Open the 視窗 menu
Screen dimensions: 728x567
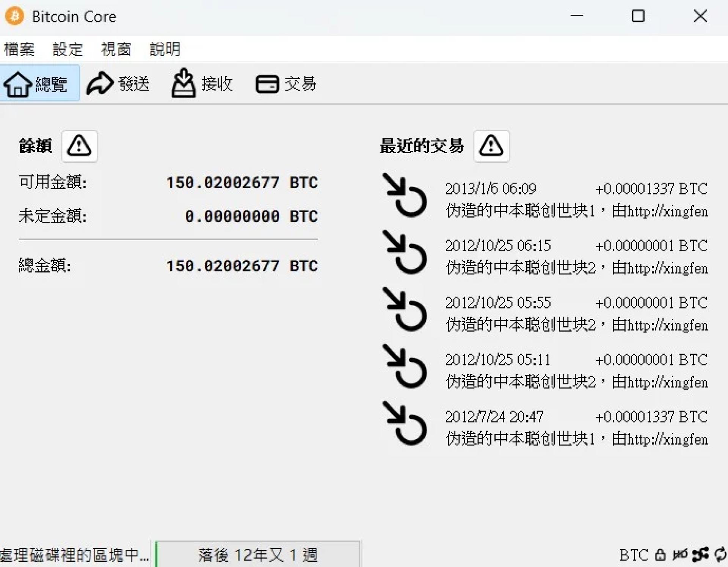116,49
